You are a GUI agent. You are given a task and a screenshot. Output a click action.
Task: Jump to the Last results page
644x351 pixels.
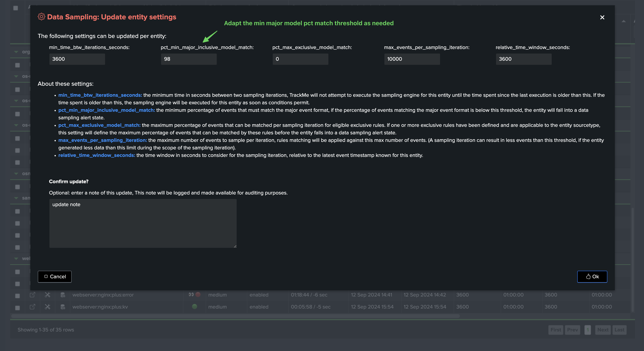pyautogui.click(x=619, y=330)
